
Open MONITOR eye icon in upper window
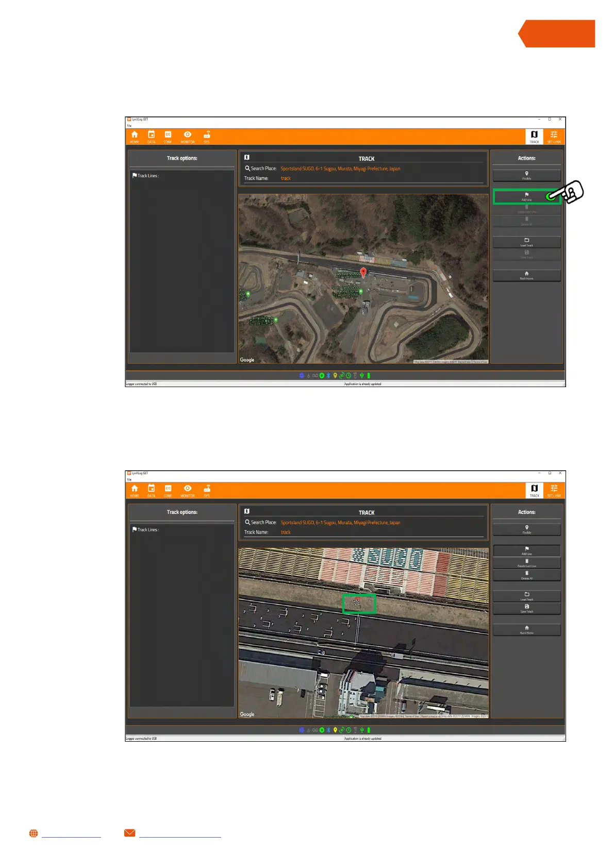188,136
